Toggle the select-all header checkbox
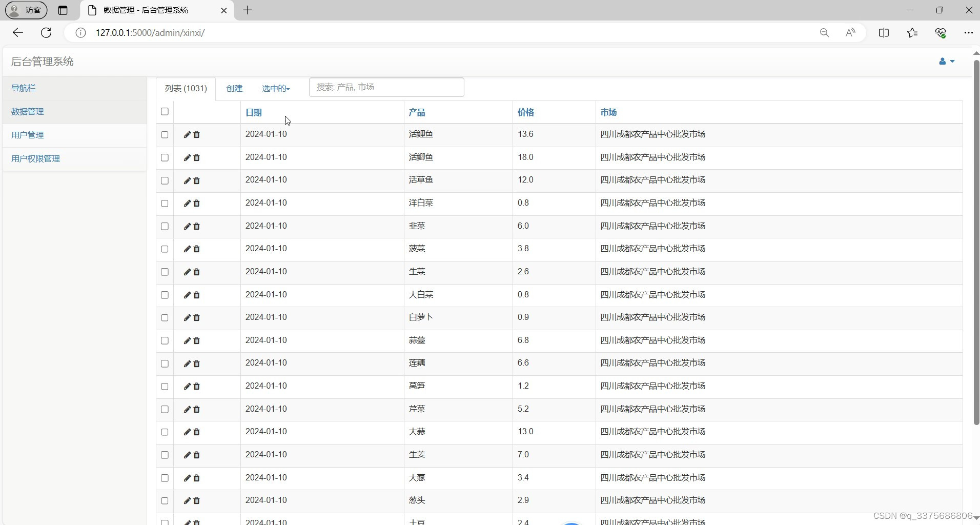This screenshot has width=980, height=525. coord(164,112)
